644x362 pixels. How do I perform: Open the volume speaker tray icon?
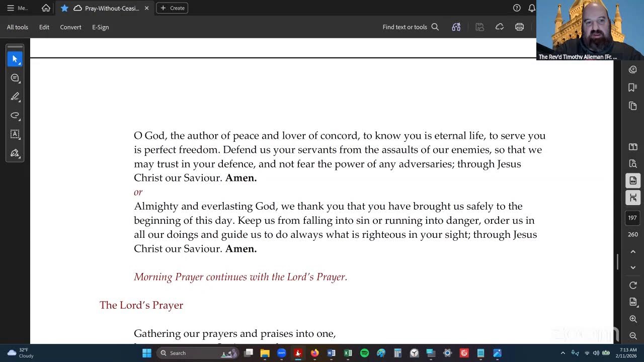point(596,353)
